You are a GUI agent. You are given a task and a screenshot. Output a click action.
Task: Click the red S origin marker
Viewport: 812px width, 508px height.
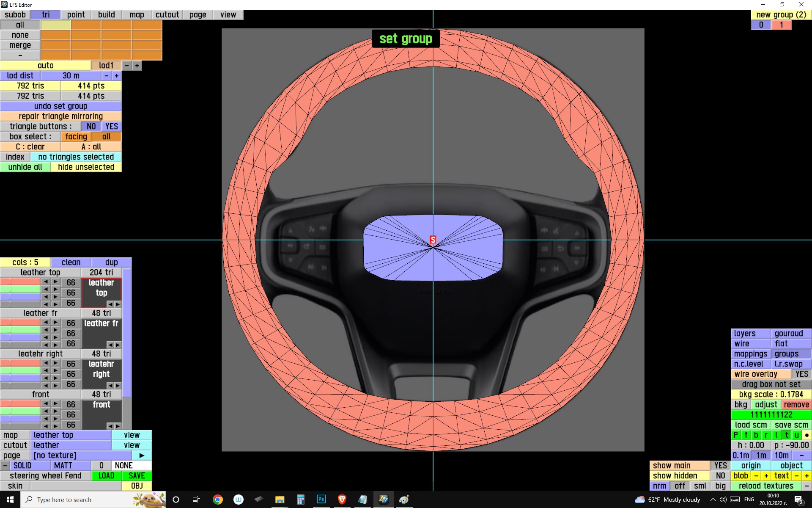point(433,240)
